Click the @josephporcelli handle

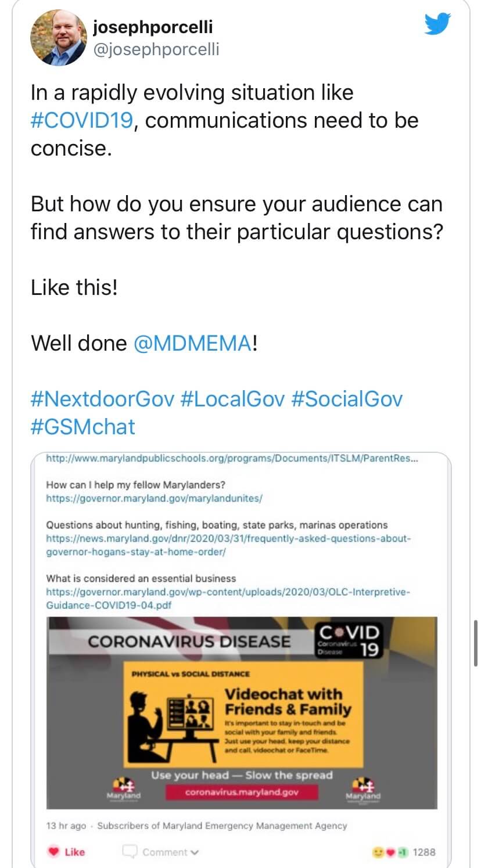tap(156, 49)
